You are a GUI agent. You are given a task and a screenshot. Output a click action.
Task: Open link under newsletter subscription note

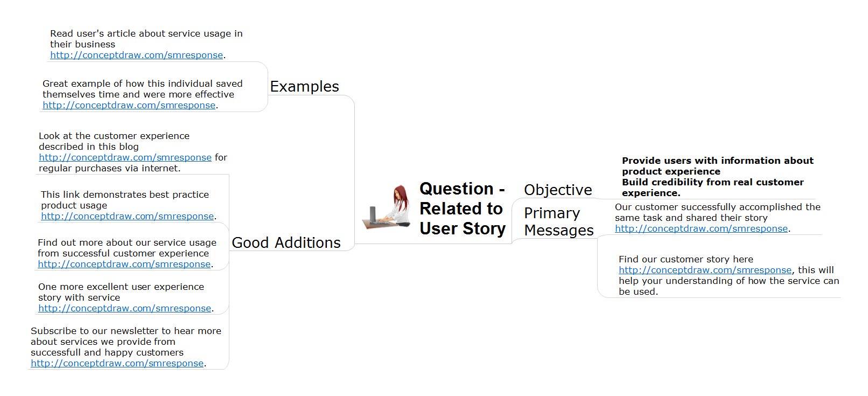(x=117, y=363)
